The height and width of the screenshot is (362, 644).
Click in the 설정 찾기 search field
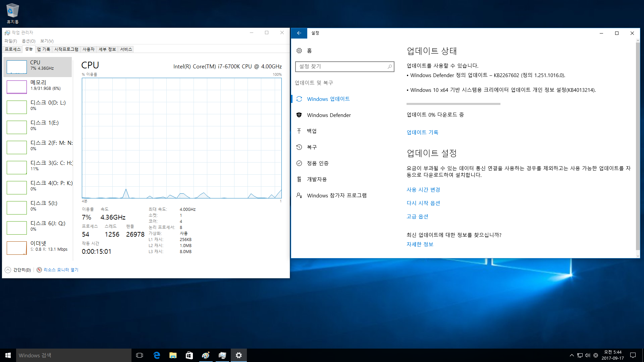(x=344, y=67)
